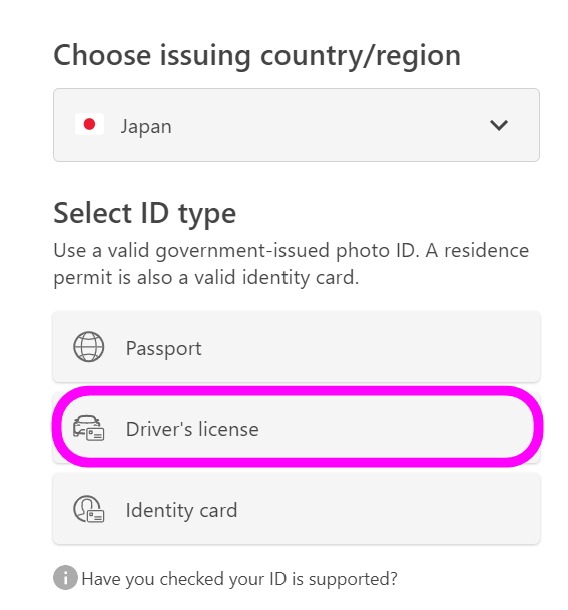The height and width of the screenshot is (610, 568).
Task: Choose the Passport ID option
Action: click(296, 346)
